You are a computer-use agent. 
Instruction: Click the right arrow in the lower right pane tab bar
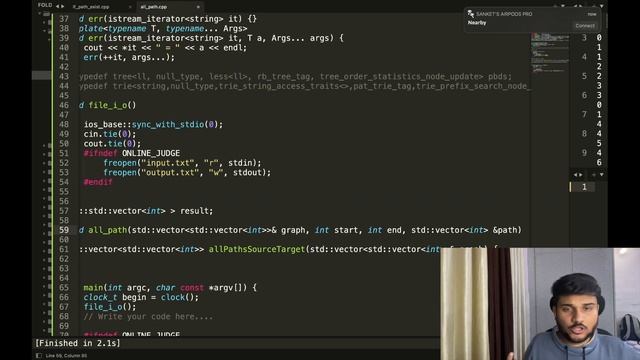[x=580, y=175]
